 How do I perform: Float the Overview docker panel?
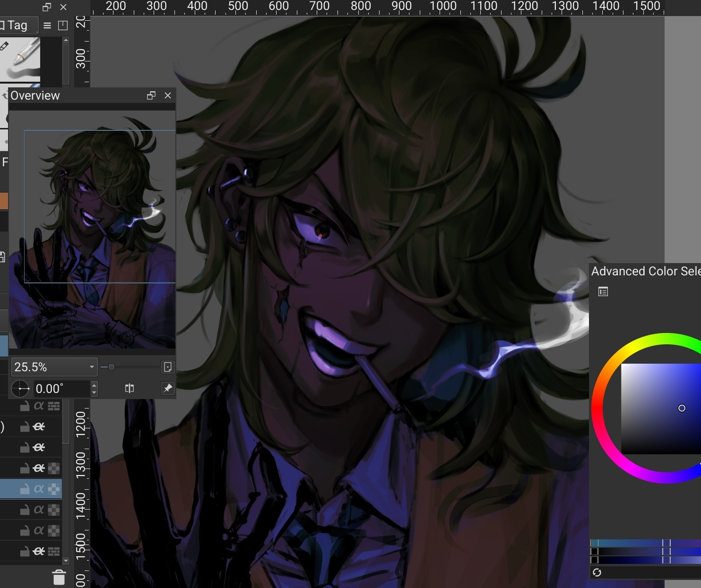pyautogui.click(x=151, y=95)
